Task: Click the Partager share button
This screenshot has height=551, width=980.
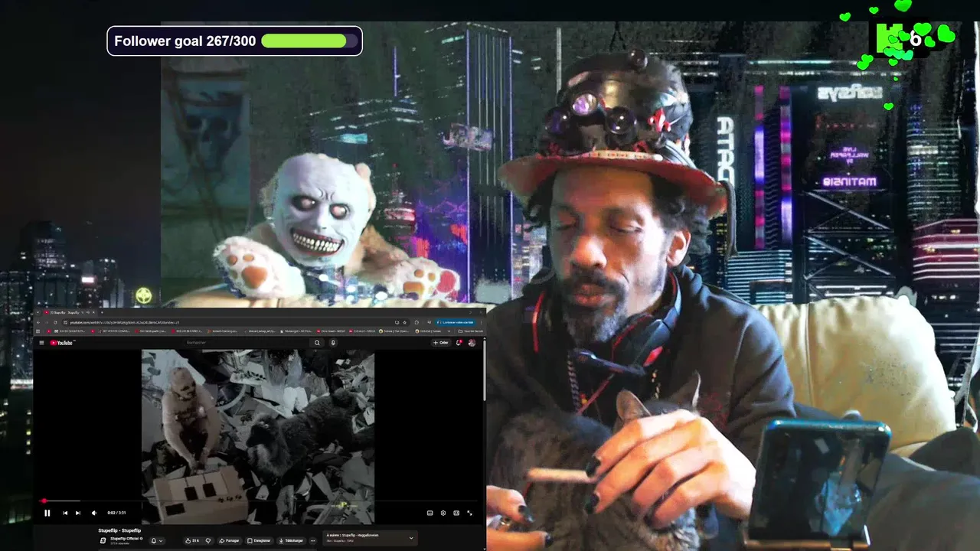Action: point(229,540)
